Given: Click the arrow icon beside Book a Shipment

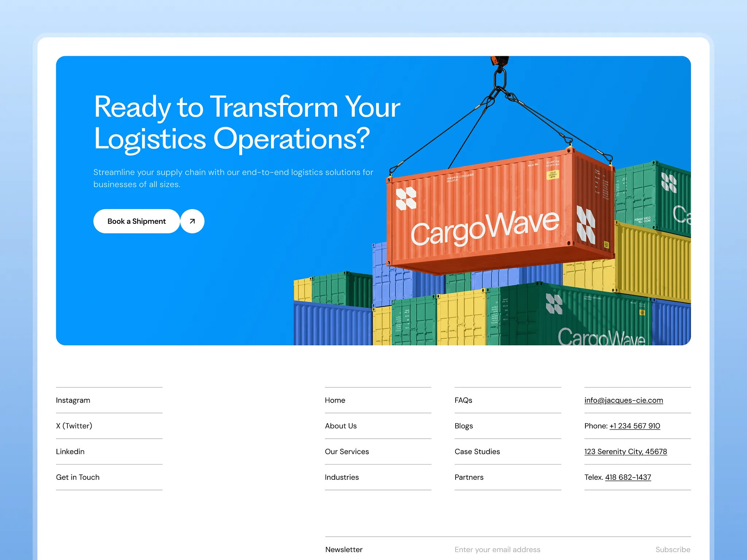Looking at the screenshot, I should pos(192,221).
